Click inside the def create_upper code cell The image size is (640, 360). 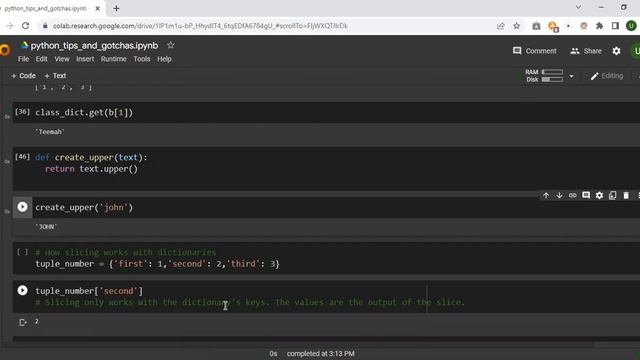click(327, 168)
